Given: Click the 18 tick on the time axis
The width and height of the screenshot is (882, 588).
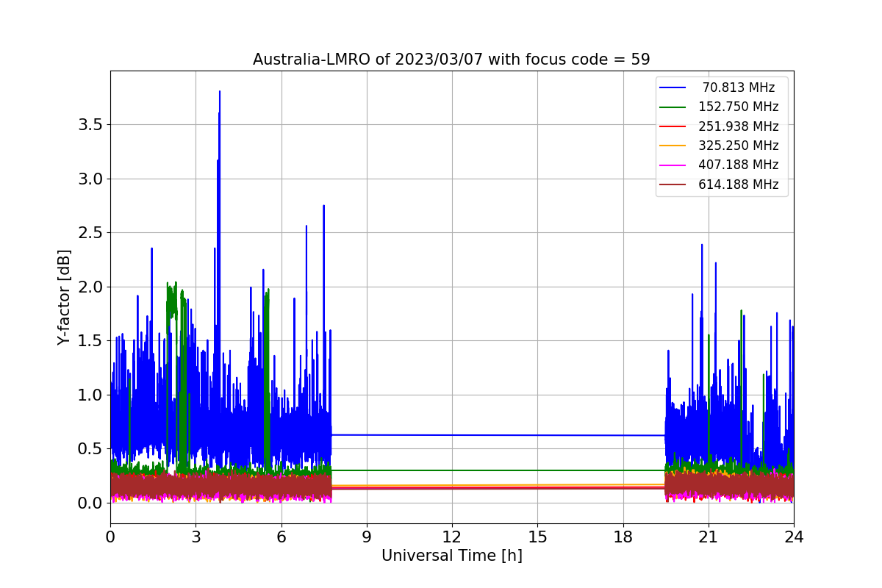Looking at the screenshot, I should click(623, 537).
